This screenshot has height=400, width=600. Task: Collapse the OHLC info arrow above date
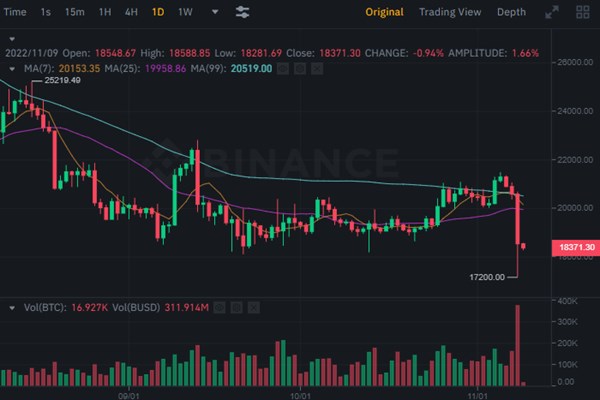click(x=12, y=39)
